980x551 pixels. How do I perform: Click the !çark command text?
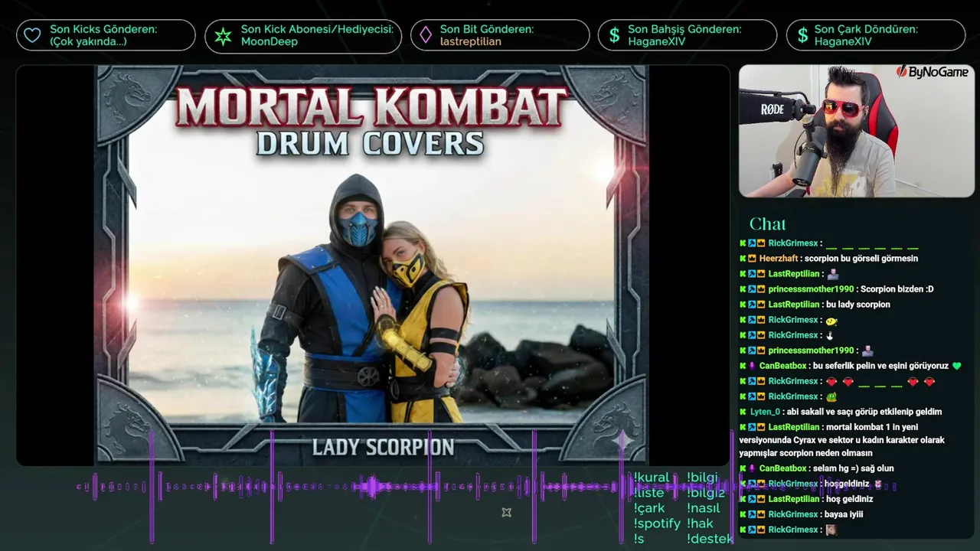649,508
